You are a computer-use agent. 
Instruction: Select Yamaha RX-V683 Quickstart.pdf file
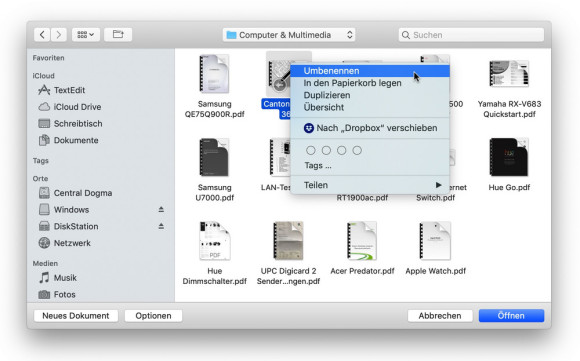point(509,89)
